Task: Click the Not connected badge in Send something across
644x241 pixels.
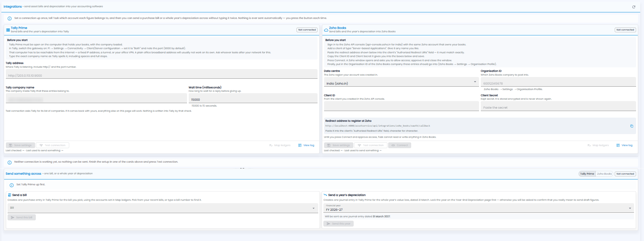Action: click(x=625, y=174)
